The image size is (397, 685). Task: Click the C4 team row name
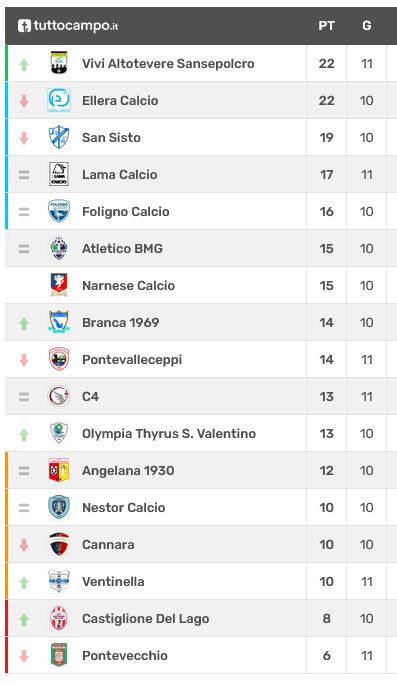(x=90, y=397)
